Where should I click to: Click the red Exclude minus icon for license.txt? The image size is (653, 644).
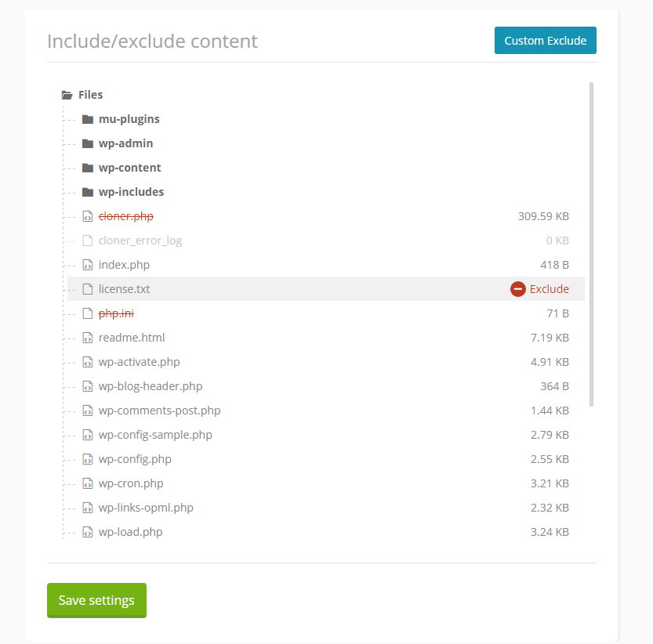[x=517, y=289]
